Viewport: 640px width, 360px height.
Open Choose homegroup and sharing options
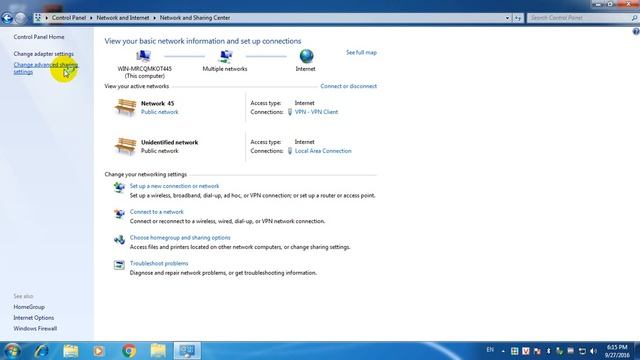(180, 238)
